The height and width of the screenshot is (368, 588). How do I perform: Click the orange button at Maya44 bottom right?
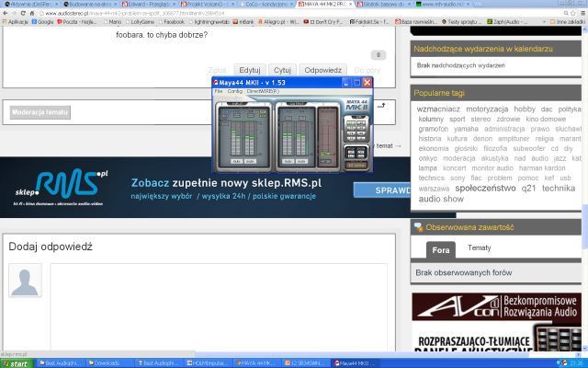[x=356, y=166]
